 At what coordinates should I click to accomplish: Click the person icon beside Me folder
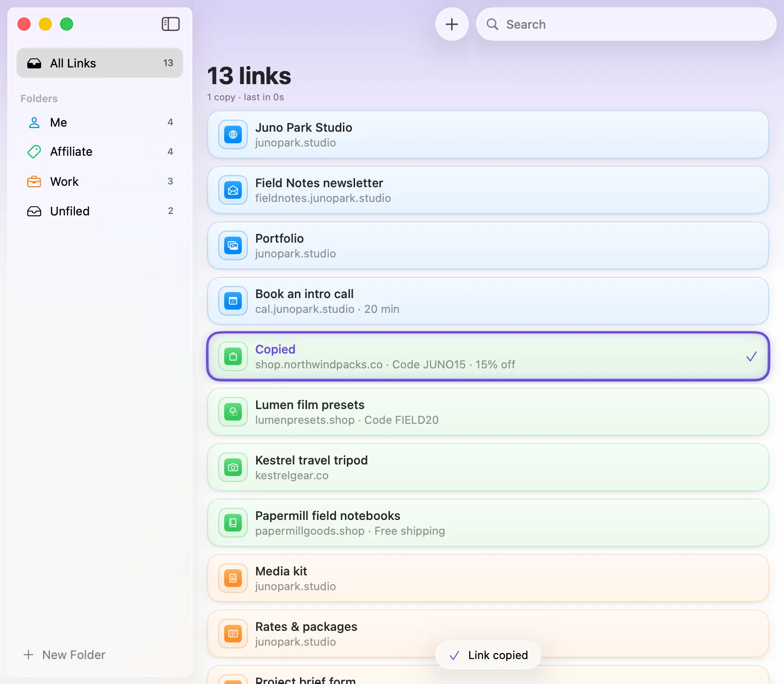pos(34,122)
